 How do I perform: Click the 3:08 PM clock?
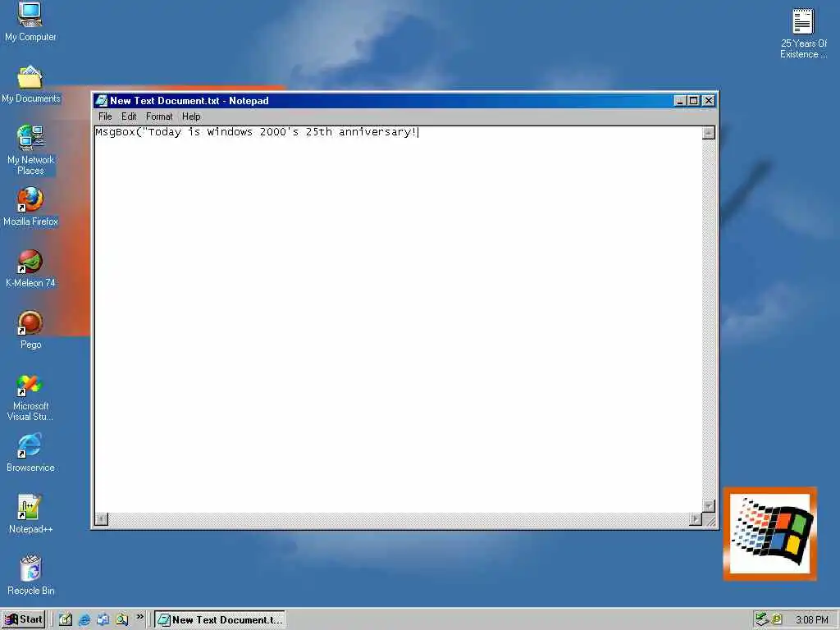coord(811,620)
